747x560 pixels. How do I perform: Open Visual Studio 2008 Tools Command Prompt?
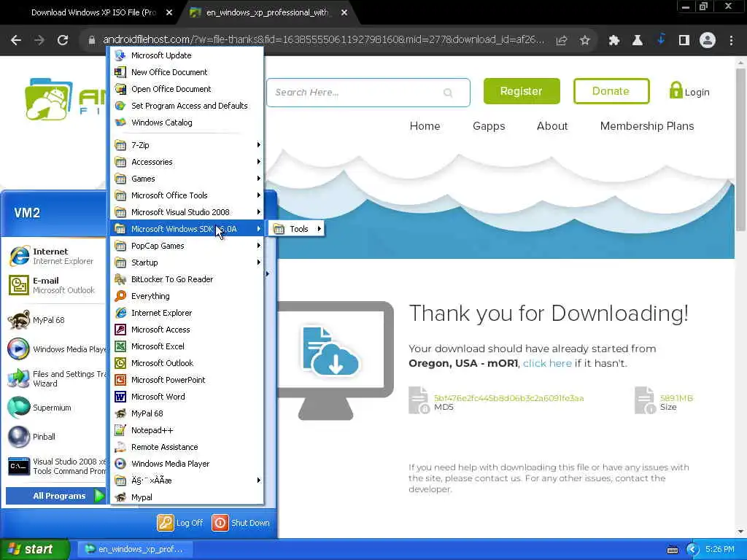click(x=55, y=466)
